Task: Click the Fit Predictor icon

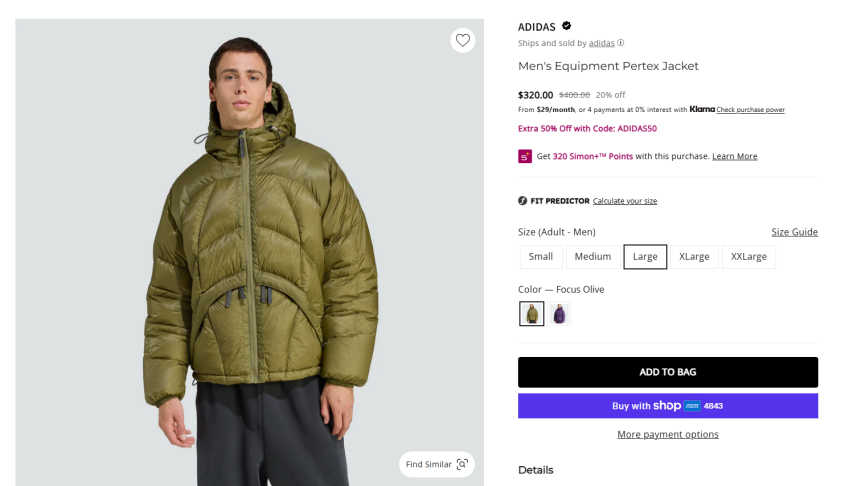Action: (523, 201)
